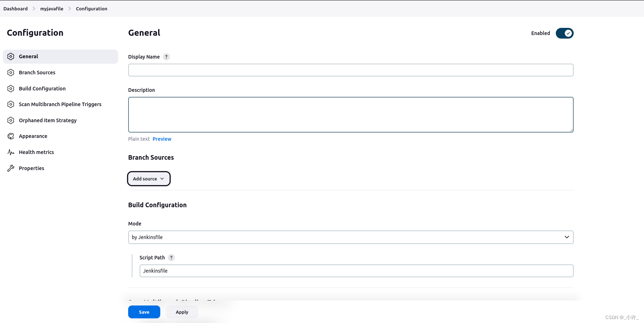
Task: Open Health metrics sidebar item
Action: pyautogui.click(x=60, y=152)
